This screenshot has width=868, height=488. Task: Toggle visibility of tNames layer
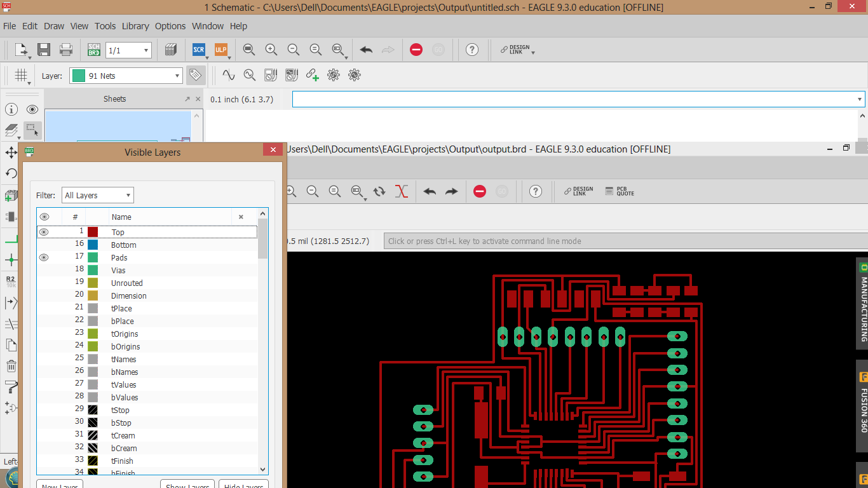coord(44,359)
